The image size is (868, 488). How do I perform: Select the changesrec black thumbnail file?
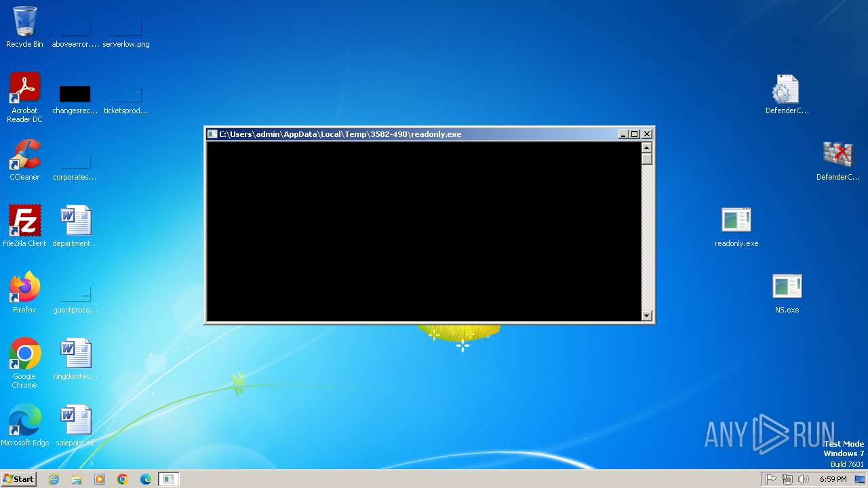(x=75, y=98)
